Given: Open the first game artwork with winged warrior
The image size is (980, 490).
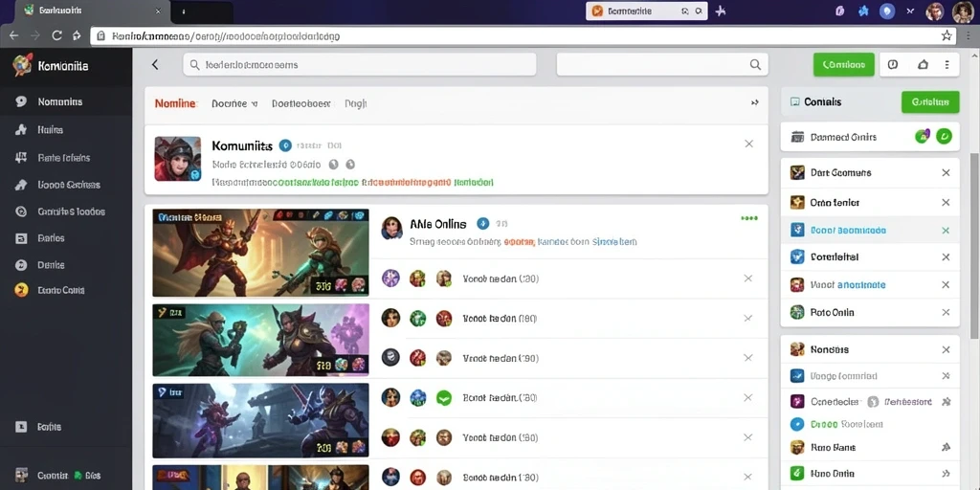Looking at the screenshot, I should click(260, 253).
